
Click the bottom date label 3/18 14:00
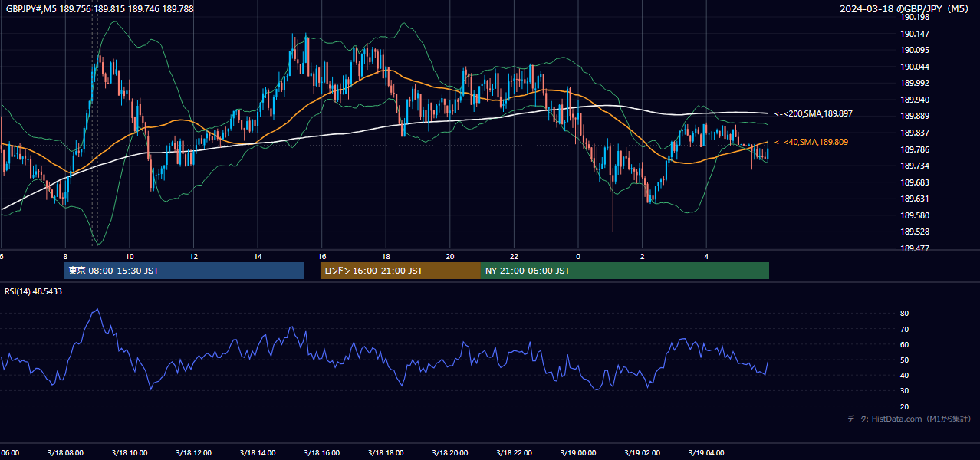[258, 452]
